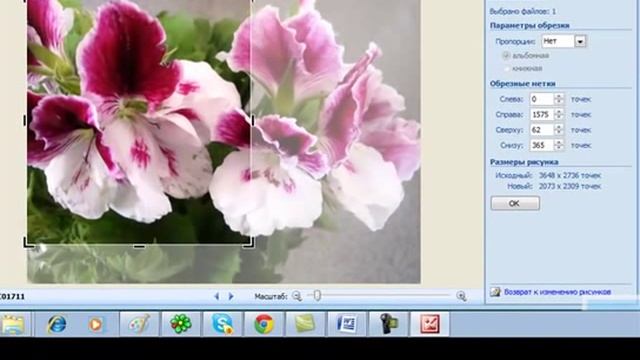This screenshot has width=640, height=360.
Task: Click the bottom-right corner crop handle
Action: tap(249, 243)
